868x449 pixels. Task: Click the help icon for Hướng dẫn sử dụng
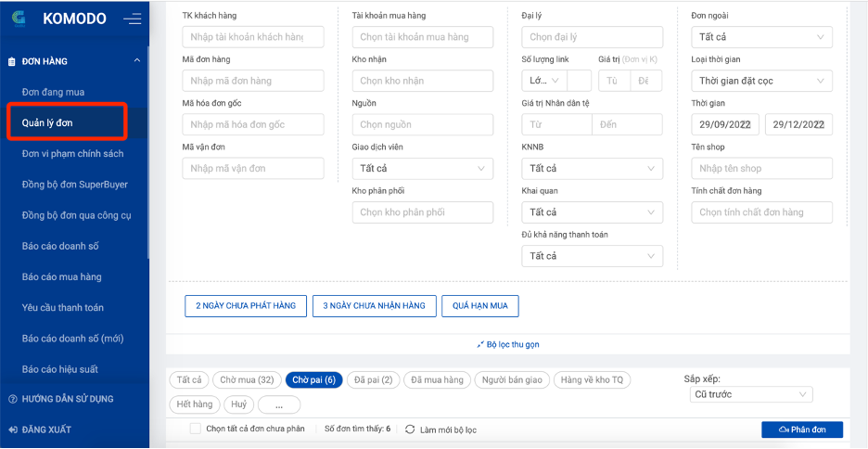(x=12, y=399)
